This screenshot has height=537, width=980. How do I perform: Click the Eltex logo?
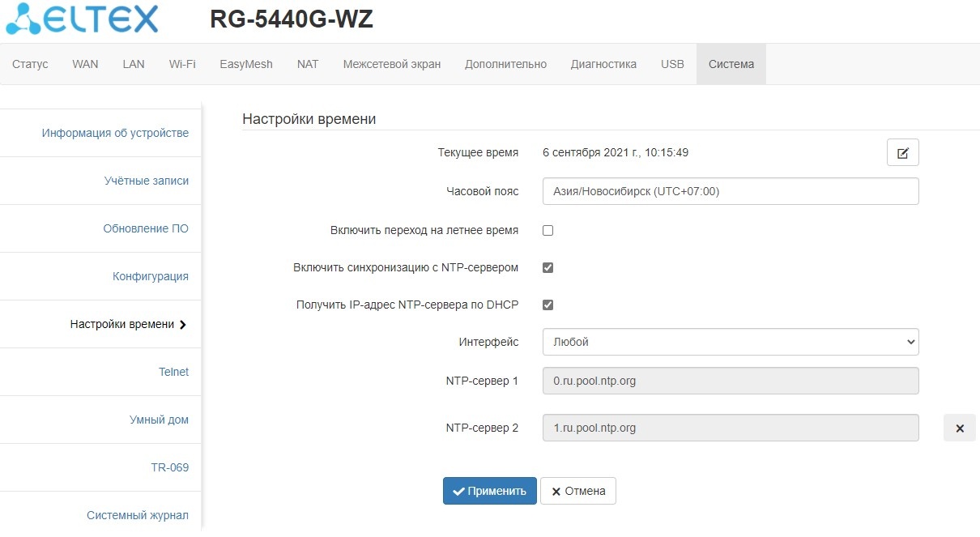[x=82, y=19]
